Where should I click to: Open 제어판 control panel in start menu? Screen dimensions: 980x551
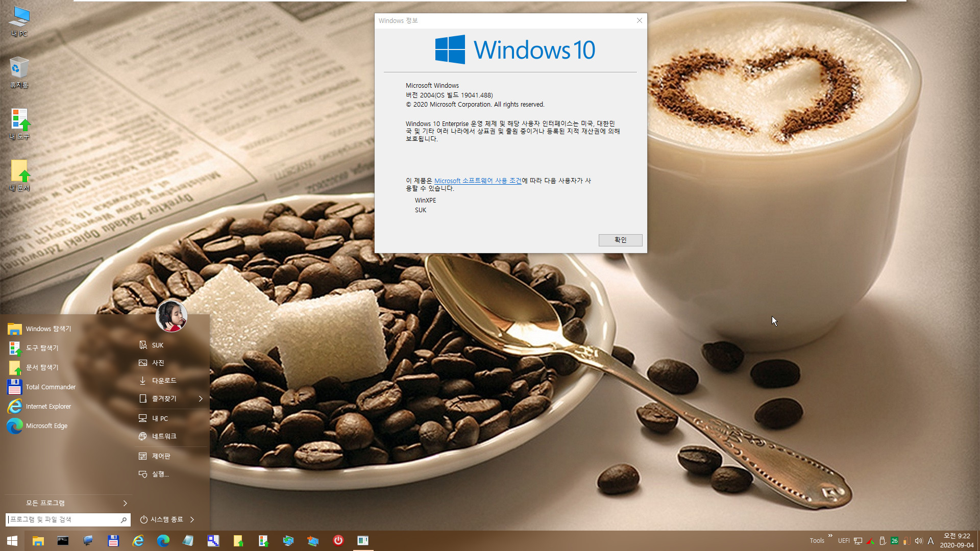click(171, 456)
